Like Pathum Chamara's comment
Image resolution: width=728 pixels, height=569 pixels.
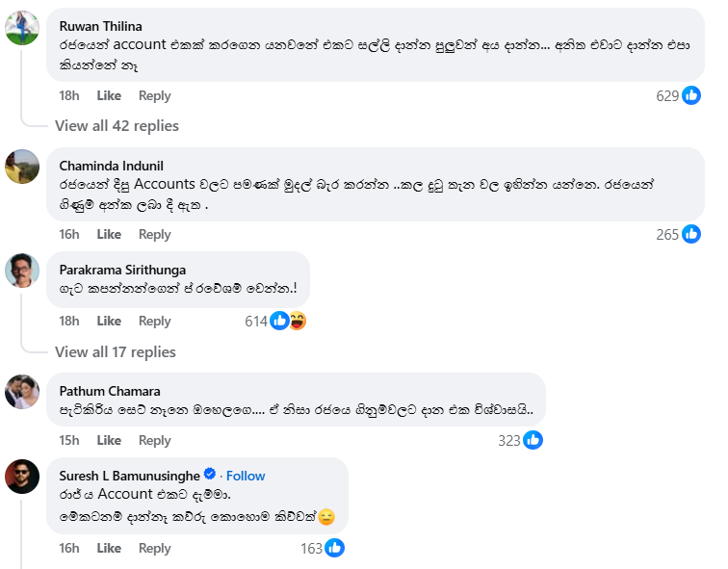[109, 440]
